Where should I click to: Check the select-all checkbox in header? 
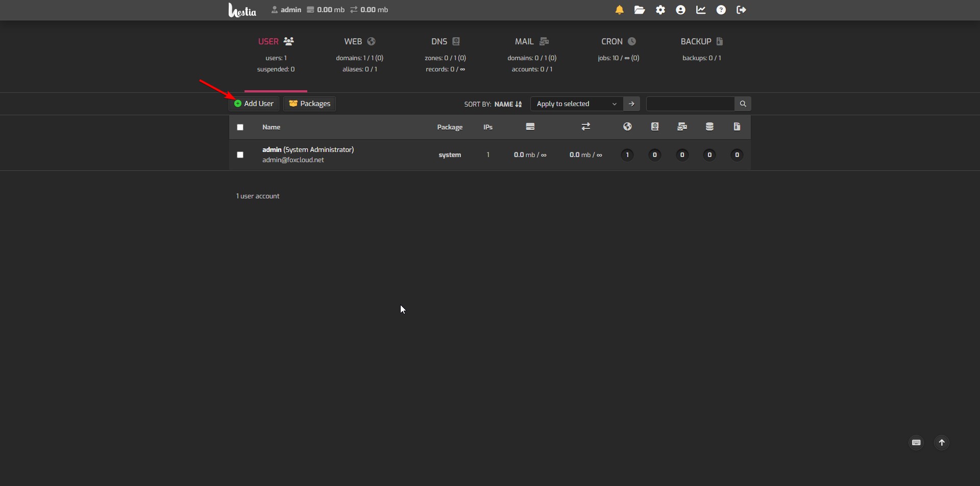coord(240,127)
